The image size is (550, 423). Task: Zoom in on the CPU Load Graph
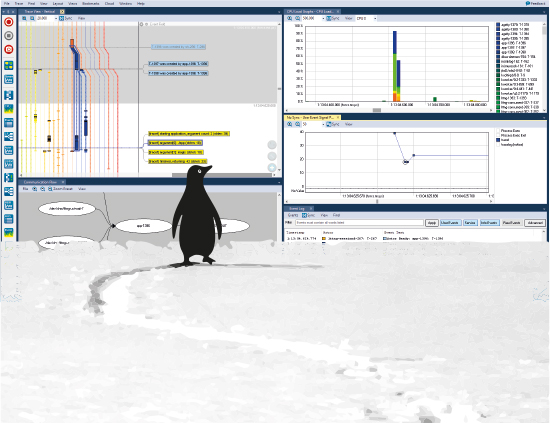290,18
